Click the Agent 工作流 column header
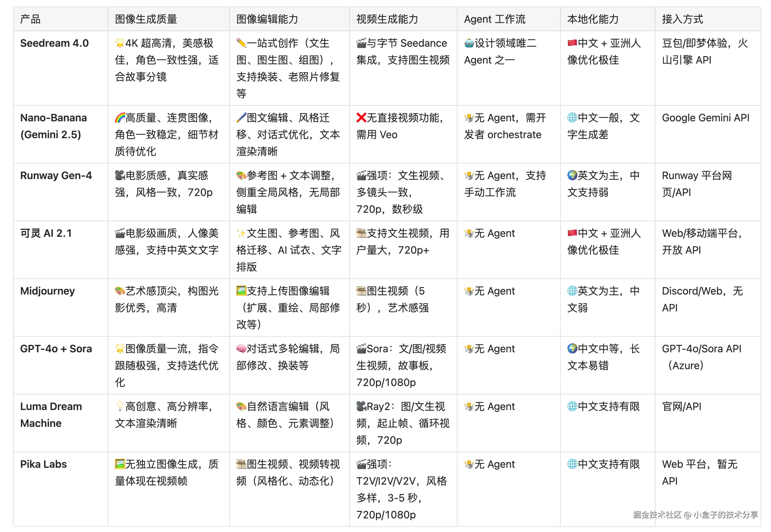771x532 pixels. pyautogui.click(x=494, y=19)
